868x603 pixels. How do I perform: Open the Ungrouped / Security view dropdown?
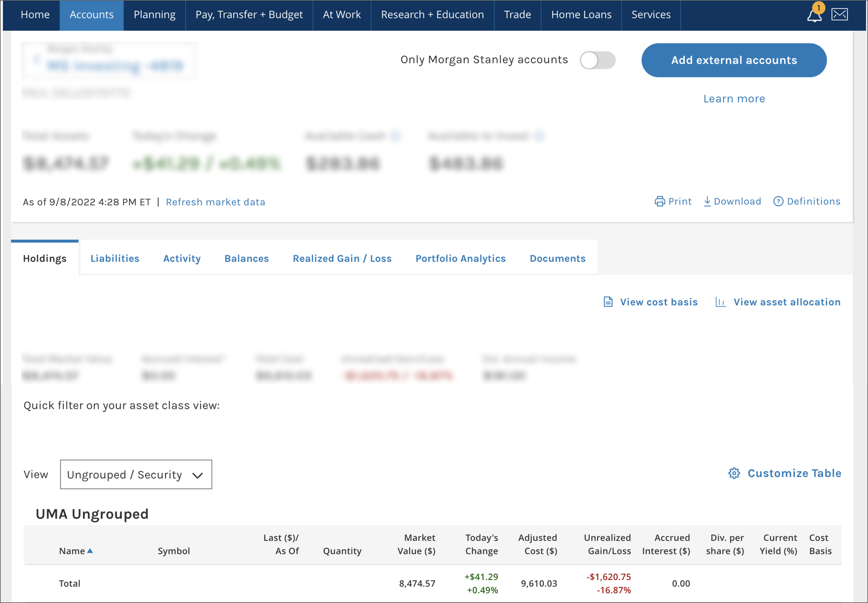coord(136,475)
